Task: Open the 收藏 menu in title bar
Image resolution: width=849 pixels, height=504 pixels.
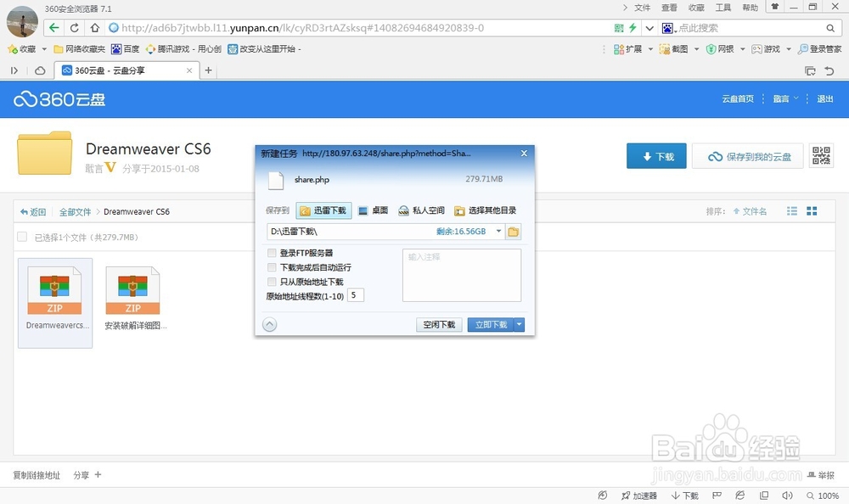Action: click(x=696, y=8)
